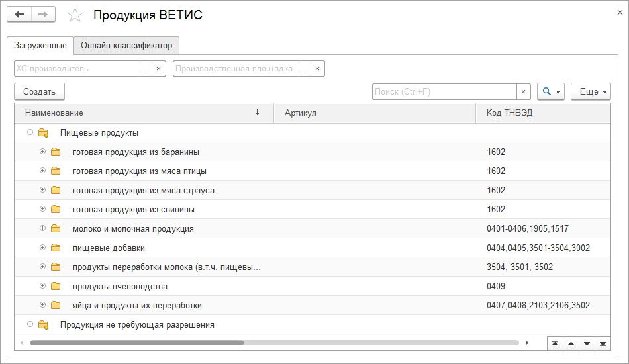Image resolution: width=629 pixels, height=364 pixels.
Task: Switch to the Онлайн-классификатор tab
Action: 126,46
